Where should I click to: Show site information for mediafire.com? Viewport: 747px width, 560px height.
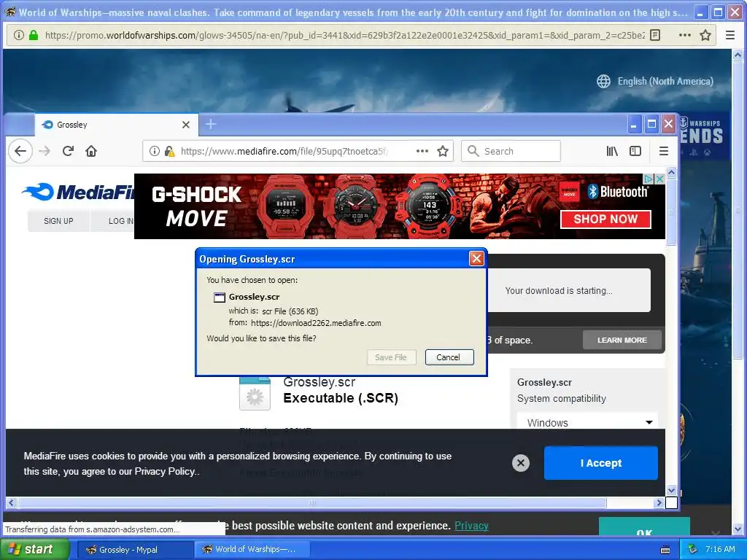click(x=155, y=152)
